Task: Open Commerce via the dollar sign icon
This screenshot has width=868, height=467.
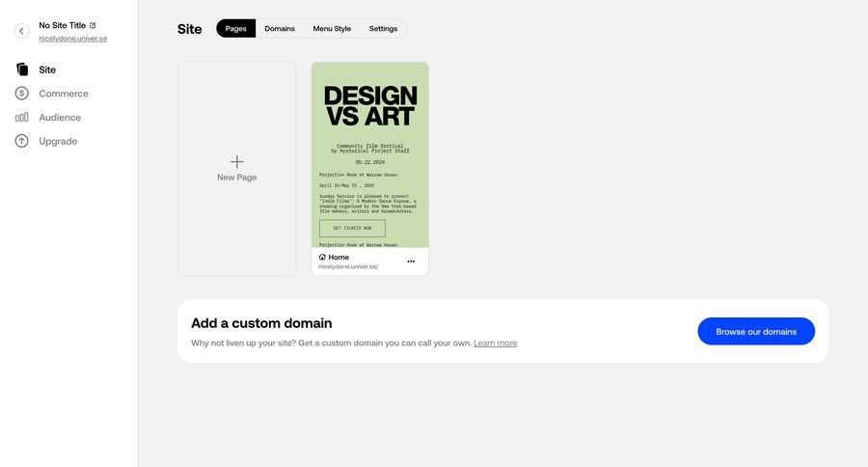Action: point(22,94)
